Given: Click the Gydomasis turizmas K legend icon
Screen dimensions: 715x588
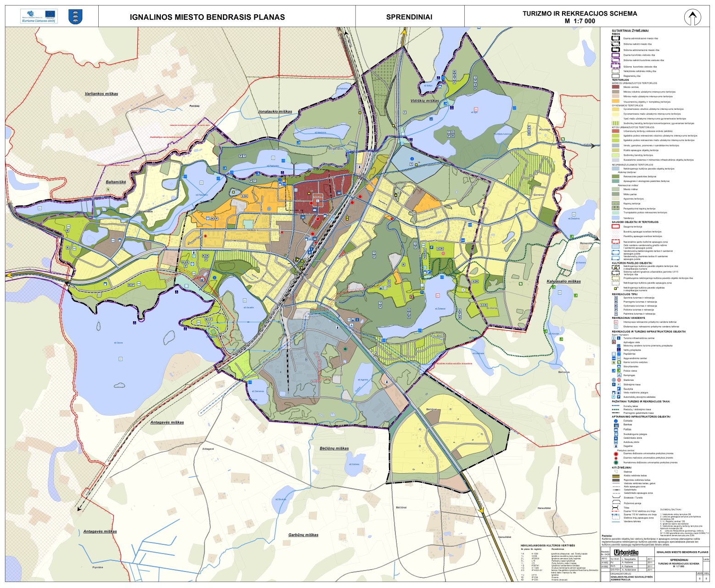Looking at the screenshot, I should click(616, 306).
